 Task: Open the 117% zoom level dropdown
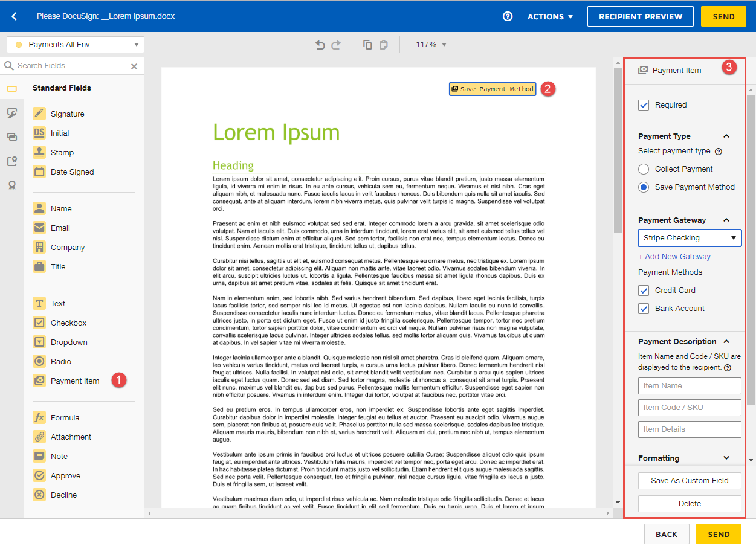tap(431, 45)
